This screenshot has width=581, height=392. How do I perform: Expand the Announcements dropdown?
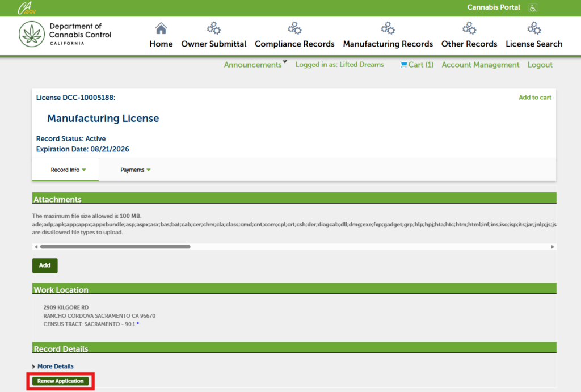point(255,65)
